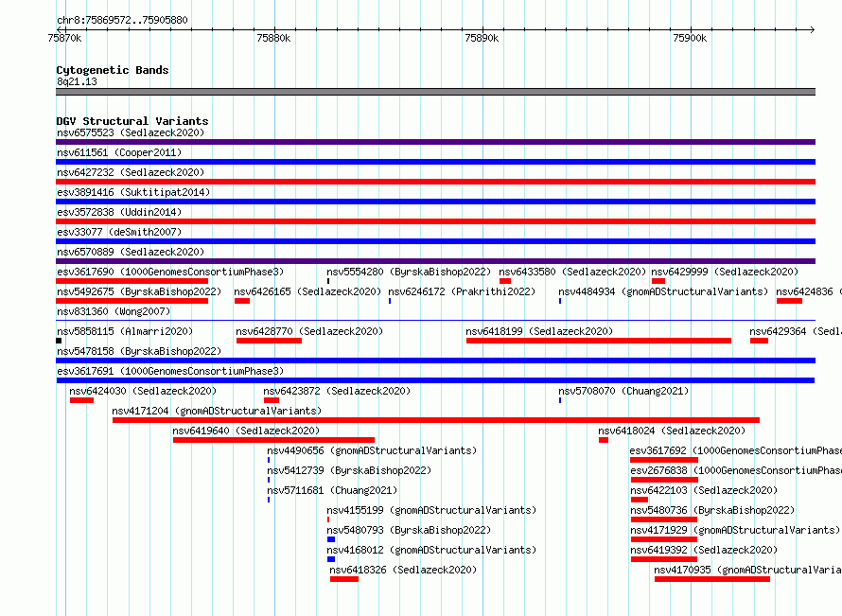Select the nsv6429999 (Sedlazeck2020) label

(x=725, y=272)
